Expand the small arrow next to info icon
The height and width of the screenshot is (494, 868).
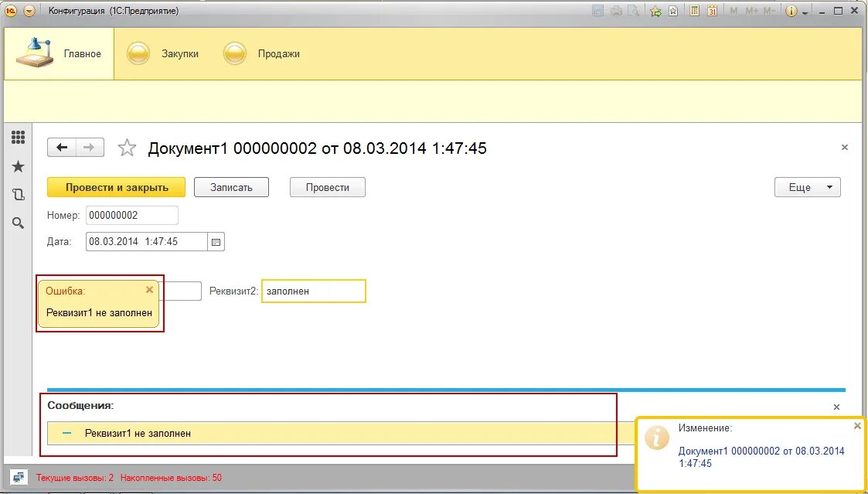[x=805, y=12]
